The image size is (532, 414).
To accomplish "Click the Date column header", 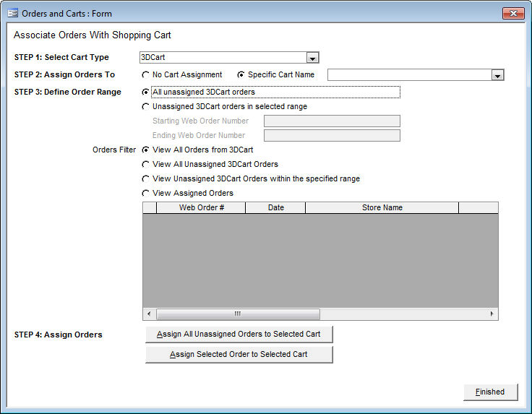I will 275,208.
